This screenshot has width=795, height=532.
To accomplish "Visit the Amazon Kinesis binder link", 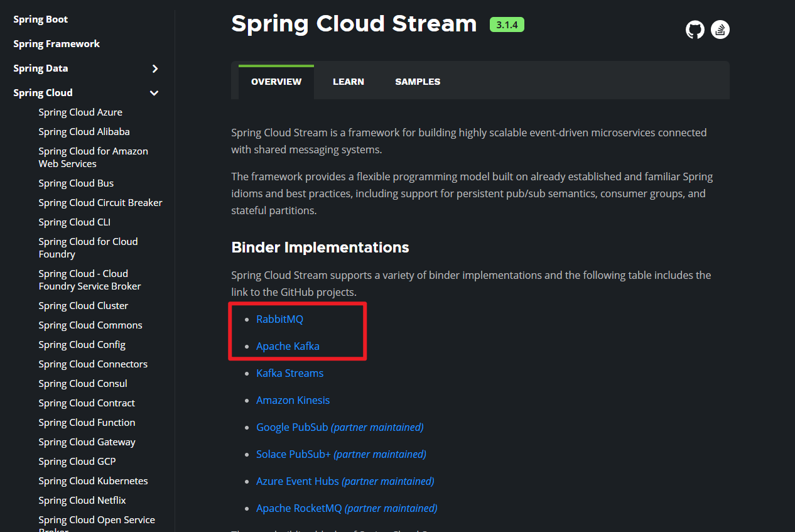I will coord(293,400).
